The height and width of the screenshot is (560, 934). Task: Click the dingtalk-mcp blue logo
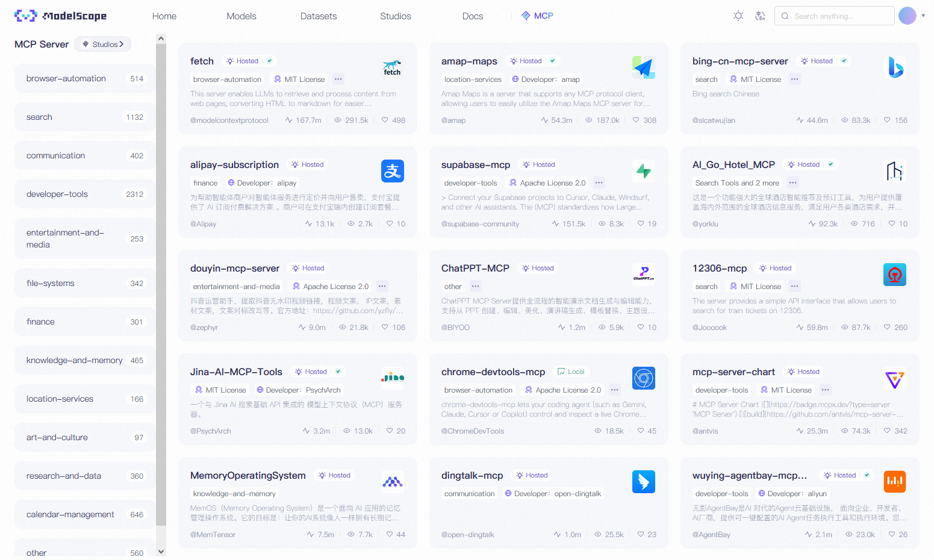[x=643, y=482]
